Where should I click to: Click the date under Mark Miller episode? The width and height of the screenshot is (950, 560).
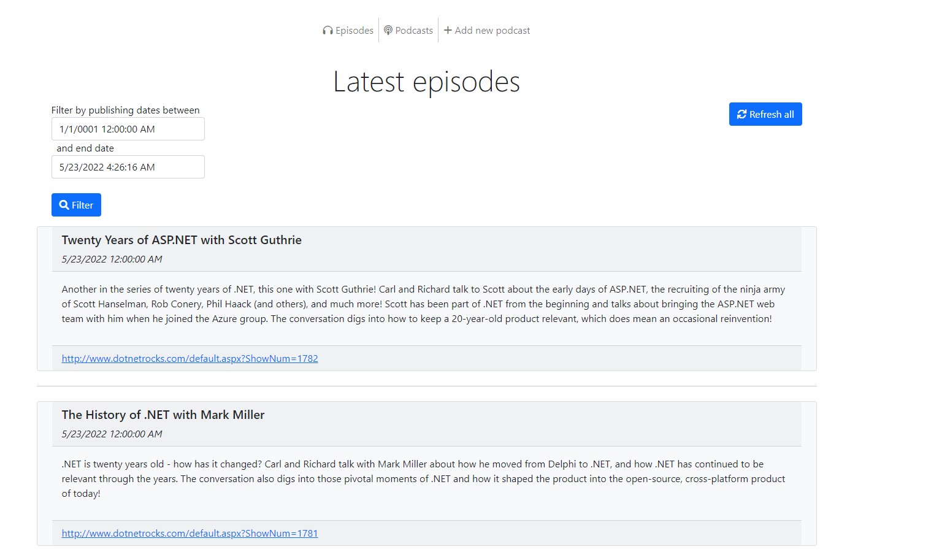[112, 434]
